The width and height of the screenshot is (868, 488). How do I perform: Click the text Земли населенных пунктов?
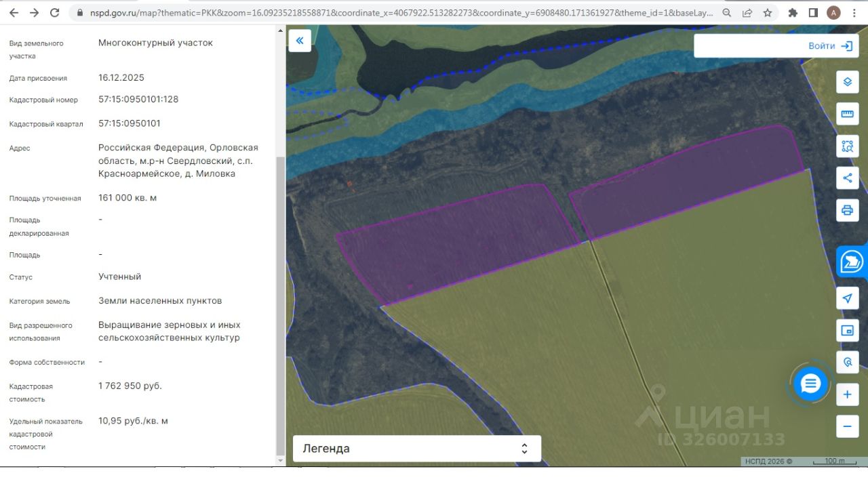[160, 301]
